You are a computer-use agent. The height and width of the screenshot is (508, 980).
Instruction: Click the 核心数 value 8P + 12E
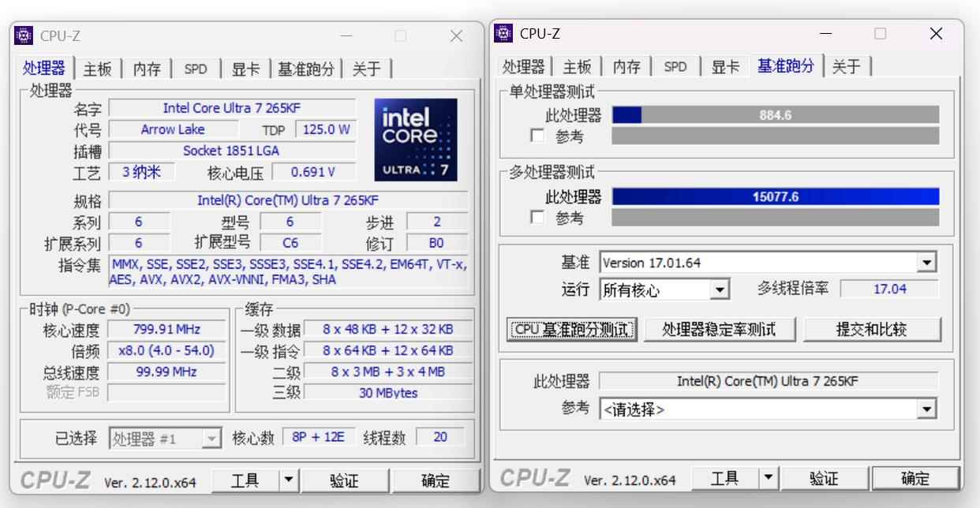click(x=317, y=437)
